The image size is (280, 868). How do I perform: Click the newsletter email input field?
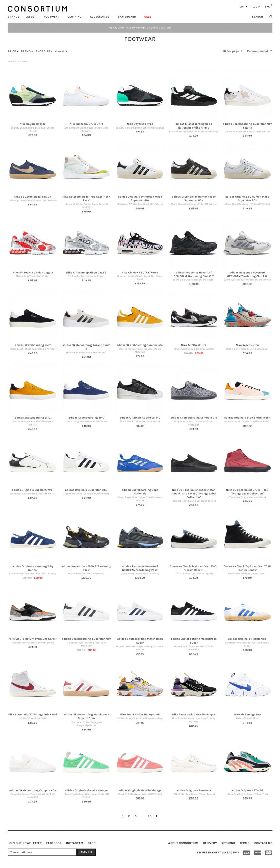(x=42, y=852)
